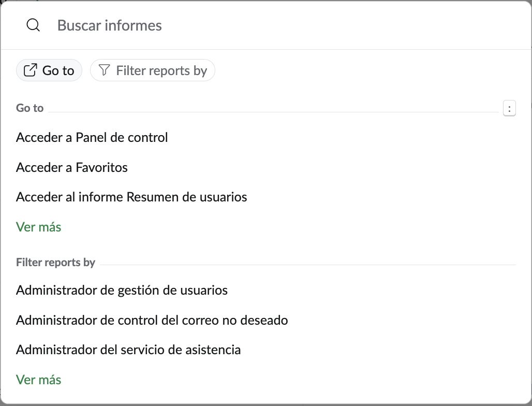Click the Go to section header

pyautogui.click(x=30, y=108)
